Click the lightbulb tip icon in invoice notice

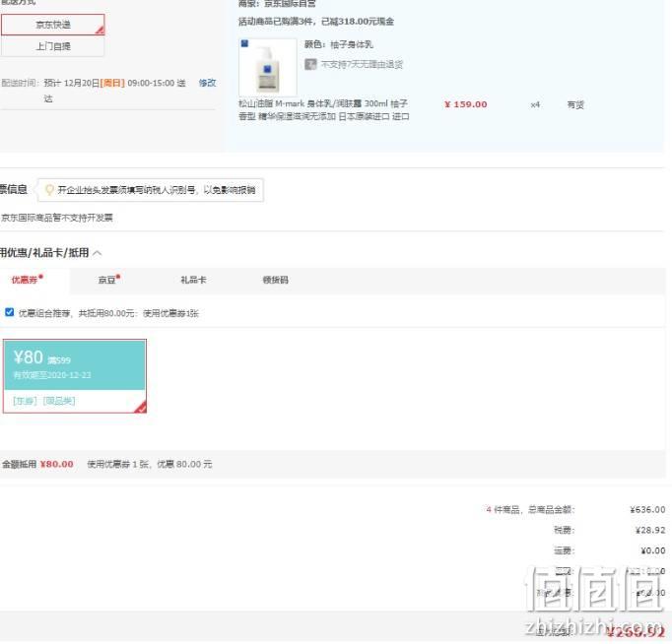tap(49, 190)
